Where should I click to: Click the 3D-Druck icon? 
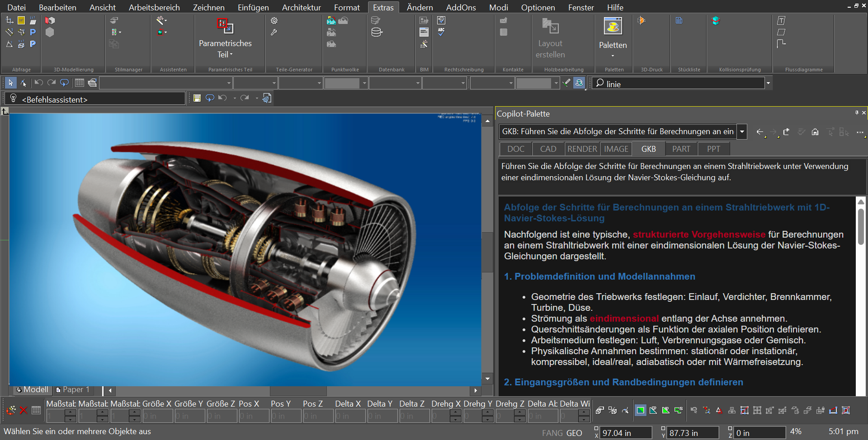click(641, 21)
